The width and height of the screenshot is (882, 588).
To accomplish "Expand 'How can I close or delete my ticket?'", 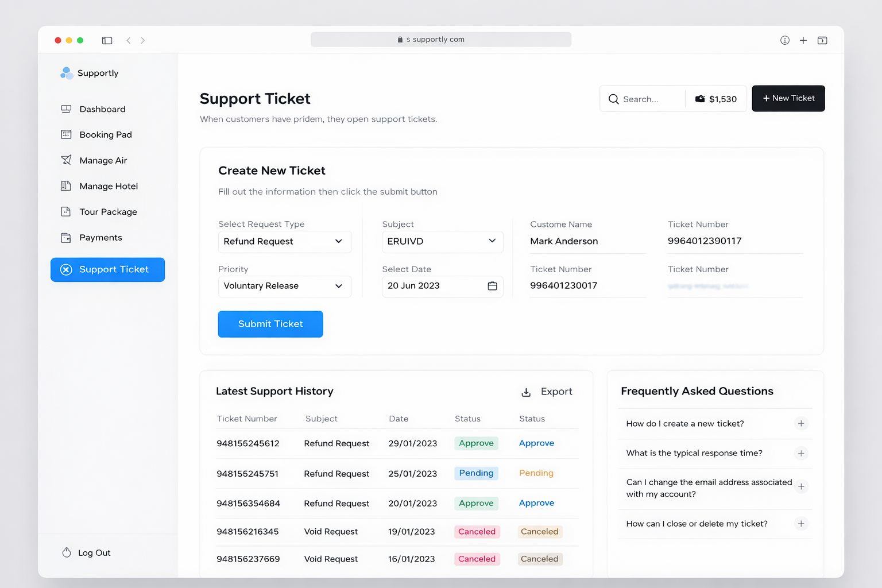I will (x=801, y=524).
